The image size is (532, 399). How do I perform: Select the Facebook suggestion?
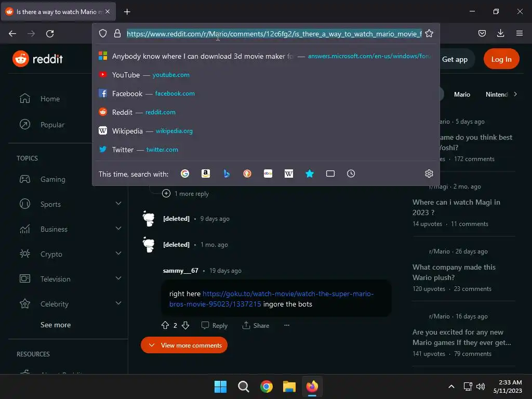tap(265, 94)
